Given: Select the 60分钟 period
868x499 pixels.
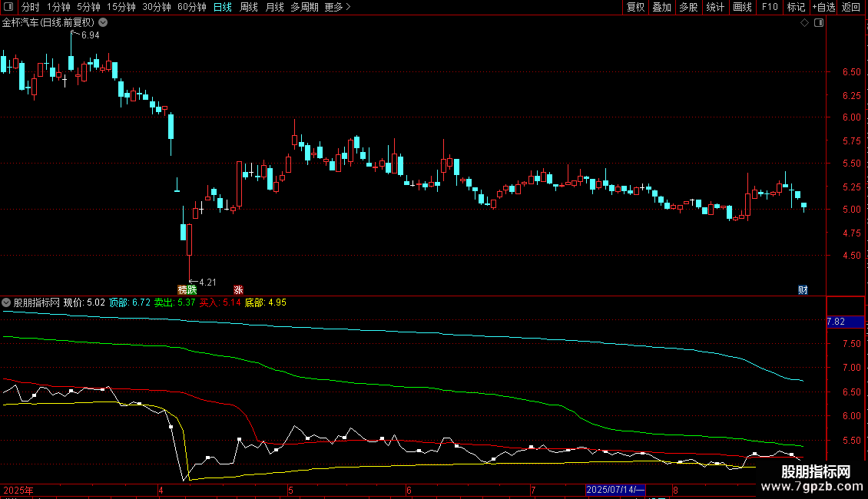Looking at the screenshot, I should tap(192, 7).
